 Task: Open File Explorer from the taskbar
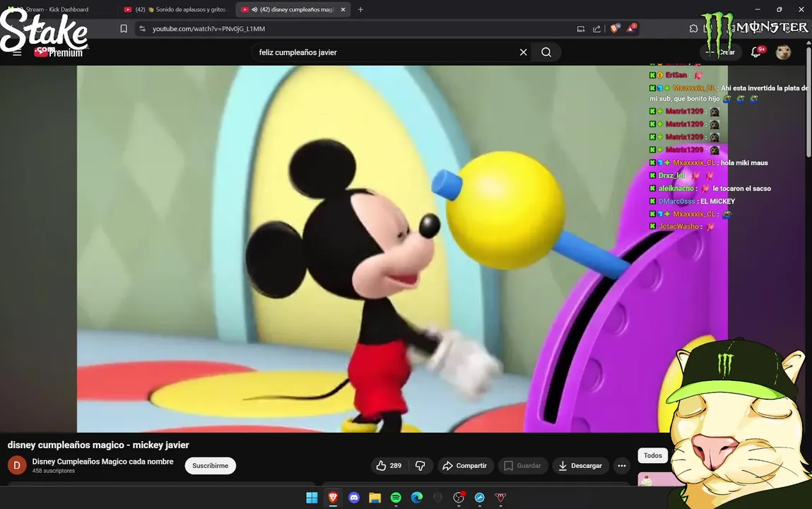click(375, 498)
